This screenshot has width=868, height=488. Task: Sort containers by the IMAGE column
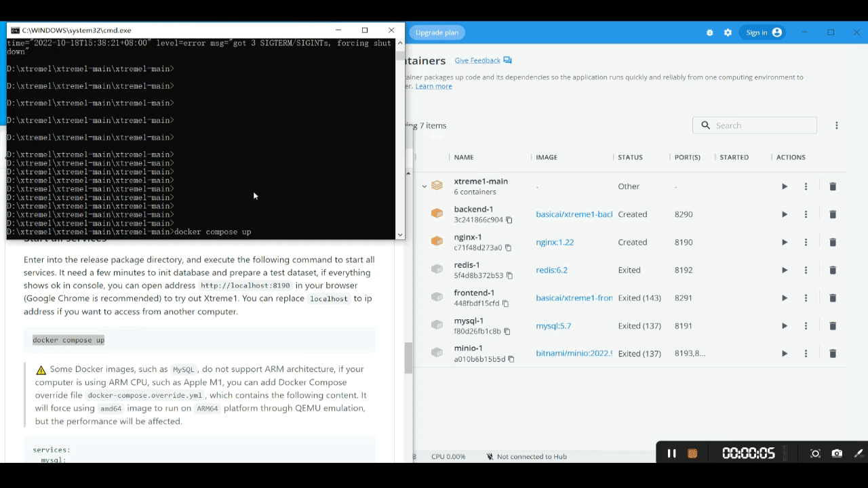click(x=547, y=157)
